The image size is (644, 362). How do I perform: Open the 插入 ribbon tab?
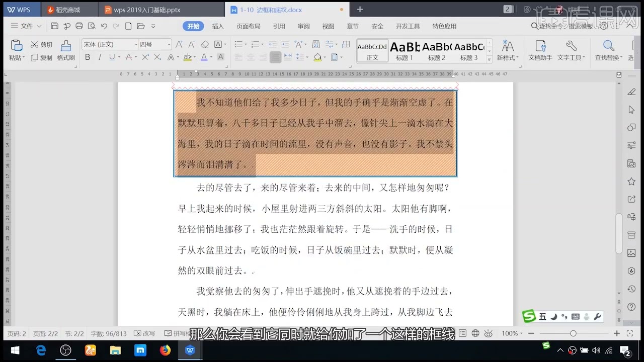click(218, 26)
